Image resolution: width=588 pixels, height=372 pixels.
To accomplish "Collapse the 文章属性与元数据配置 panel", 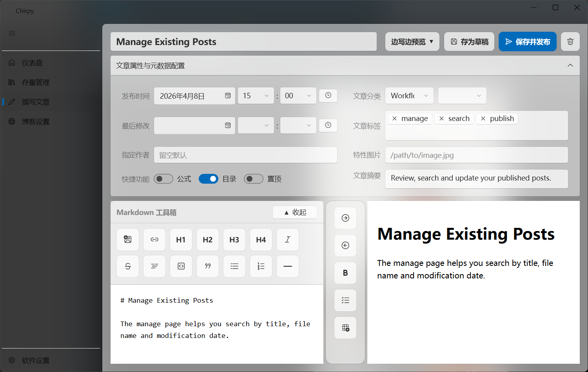I will pos(570,65).
